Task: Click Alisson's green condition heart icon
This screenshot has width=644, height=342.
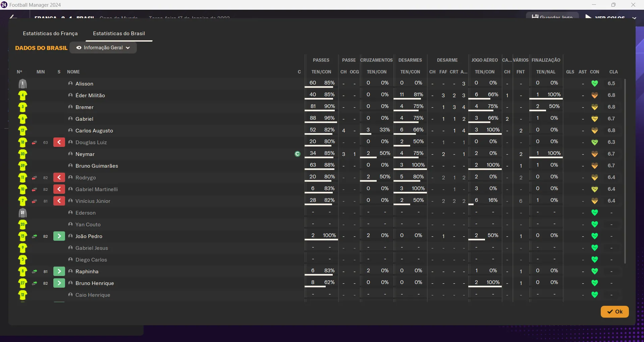Action: pyautogui.click(x=594, y=83)
